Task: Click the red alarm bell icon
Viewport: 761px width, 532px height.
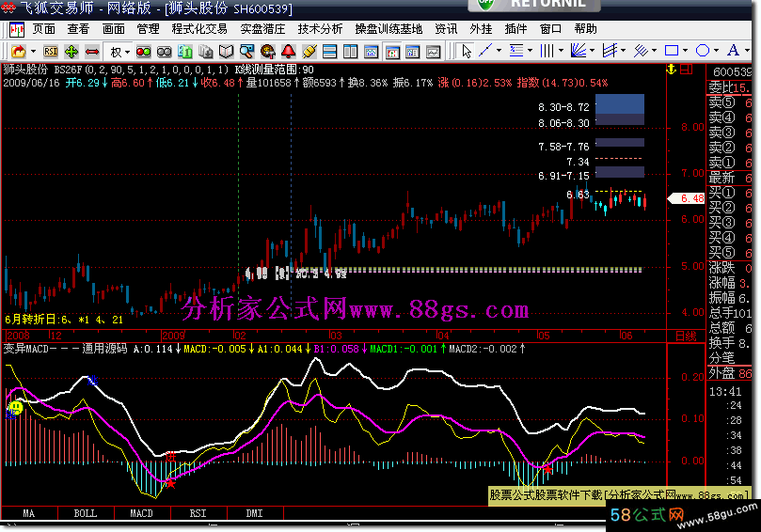Action: [288, 51]
